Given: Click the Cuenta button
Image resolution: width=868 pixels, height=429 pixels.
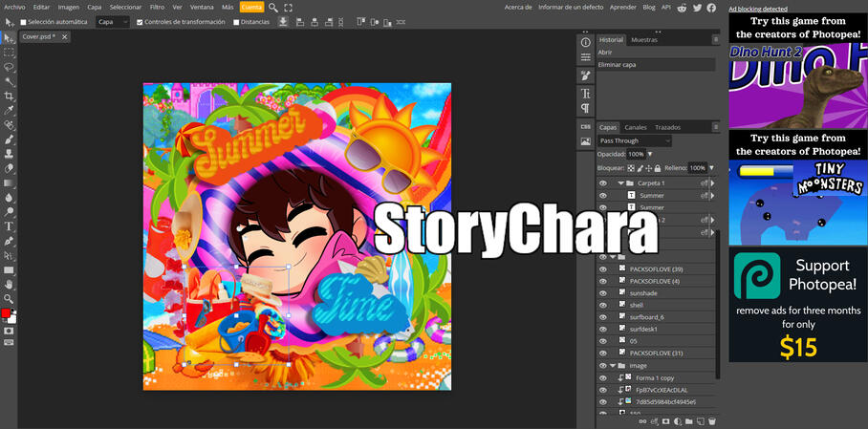Looking at the screenshot, I should click(x=251, y=7).
